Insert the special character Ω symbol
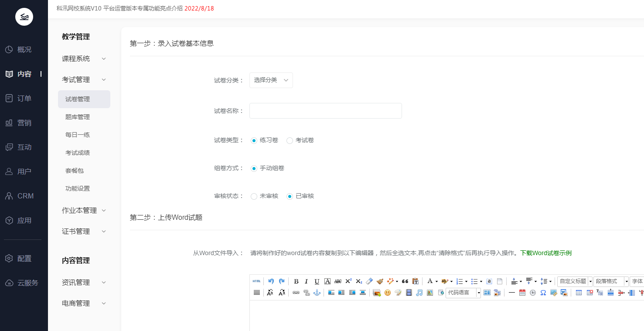This screenshot has width=644, height=331. click(x=543, y=293)
